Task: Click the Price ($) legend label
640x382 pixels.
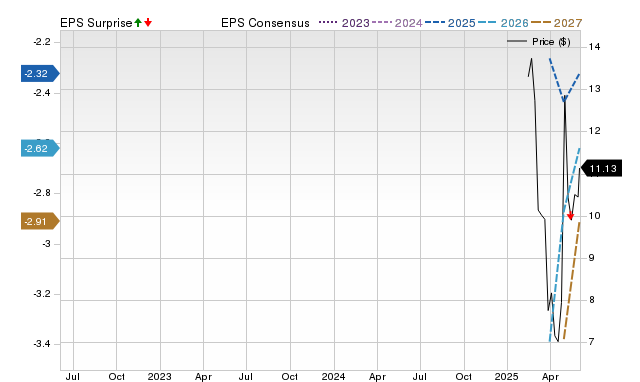Action: pos(551,42)
